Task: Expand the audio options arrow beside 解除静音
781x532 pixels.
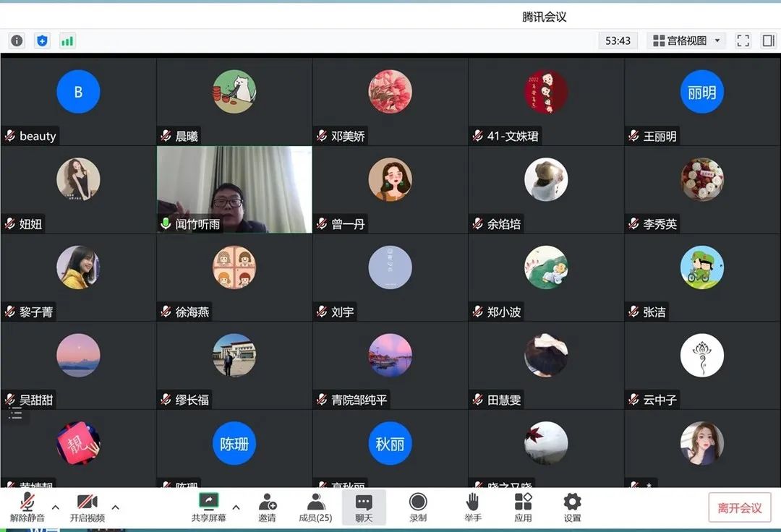Action: [56, 507]
